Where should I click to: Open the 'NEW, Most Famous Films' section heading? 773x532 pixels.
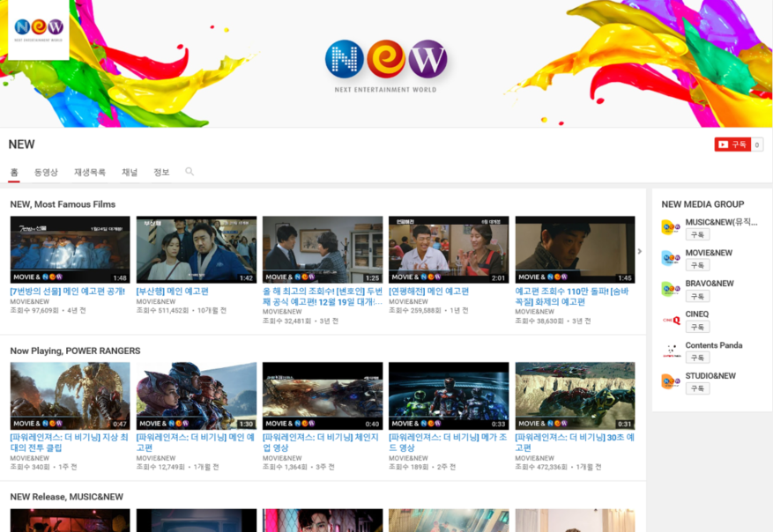[63, 204]
